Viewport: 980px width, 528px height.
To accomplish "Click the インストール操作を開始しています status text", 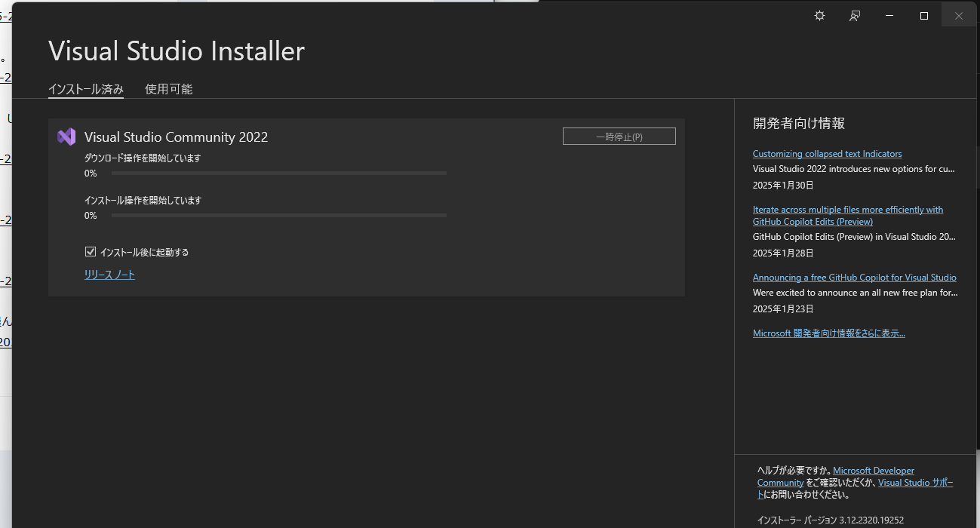I will click(x=143, y=201).
